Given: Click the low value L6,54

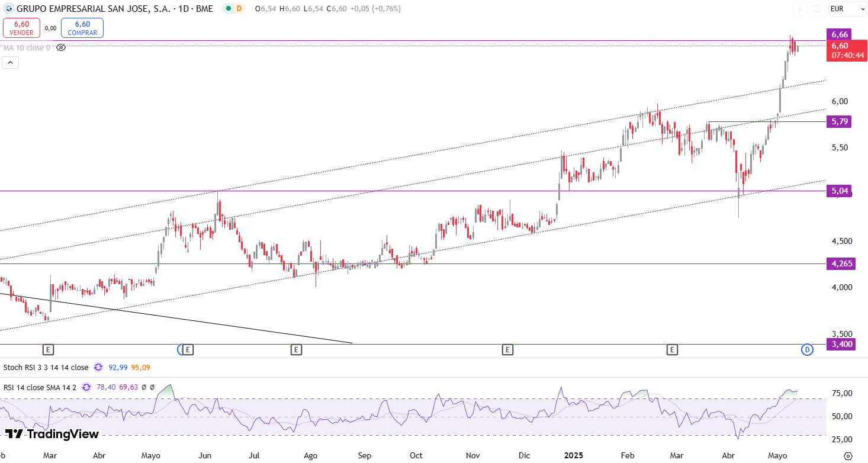Looking at the screenshot, I should pyautogui.click(x=313, y=9).
